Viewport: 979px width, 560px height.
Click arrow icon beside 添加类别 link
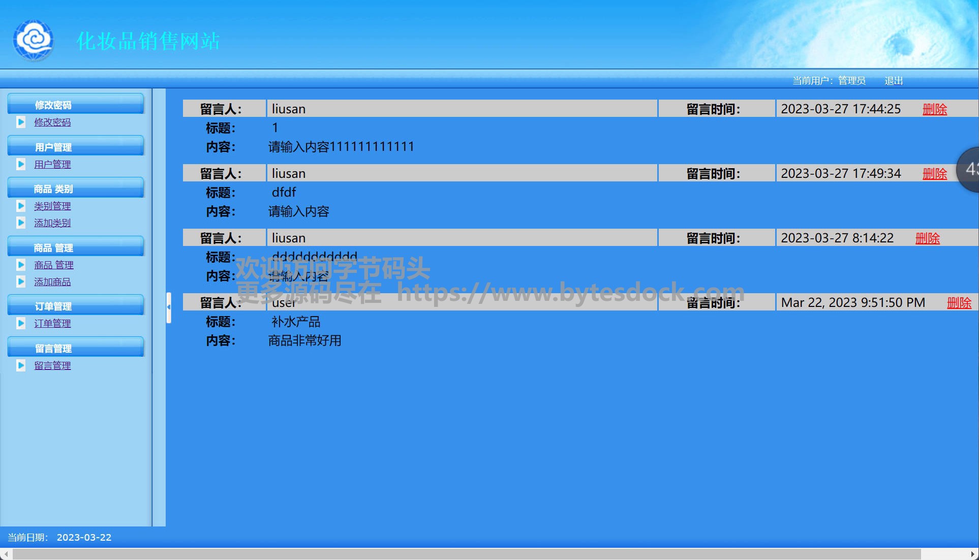click(21, 223)
